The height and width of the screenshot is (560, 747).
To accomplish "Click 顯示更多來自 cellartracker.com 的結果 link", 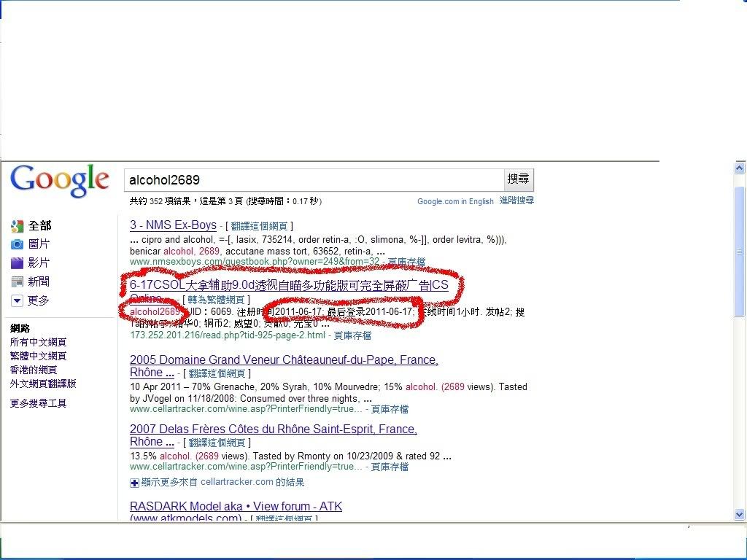I will tap(222, 483).
